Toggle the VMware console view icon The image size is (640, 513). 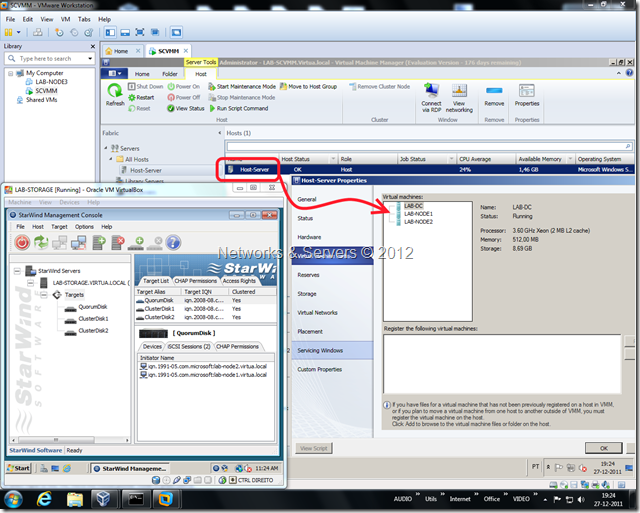click(176, 32)
